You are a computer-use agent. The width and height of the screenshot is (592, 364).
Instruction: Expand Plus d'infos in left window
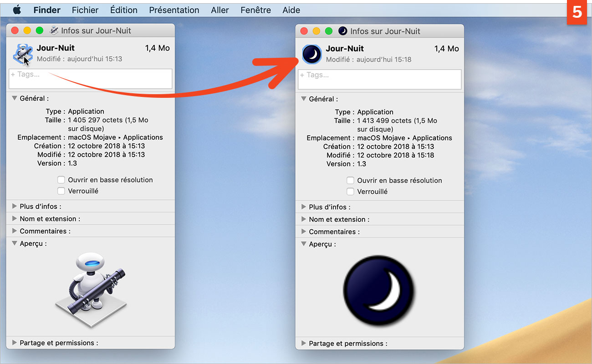click(x=15, y=206)
